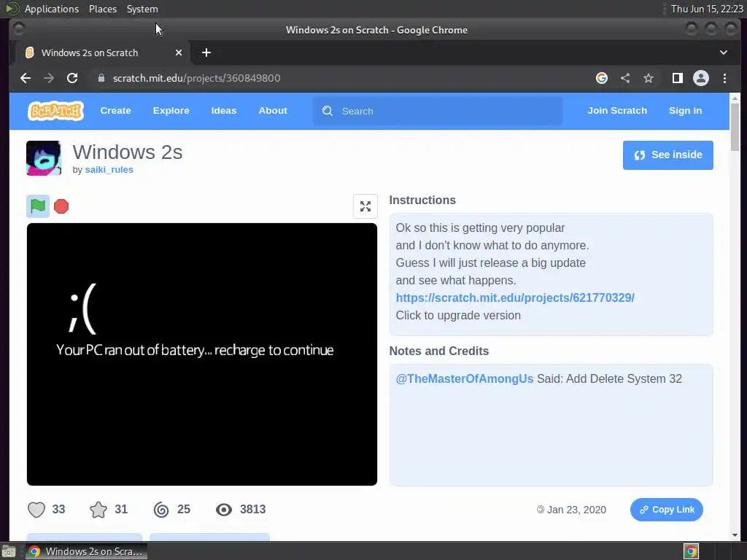Enter fullscreen mode for the project stage
Screen dimensions: 747x560
(365, 206)
